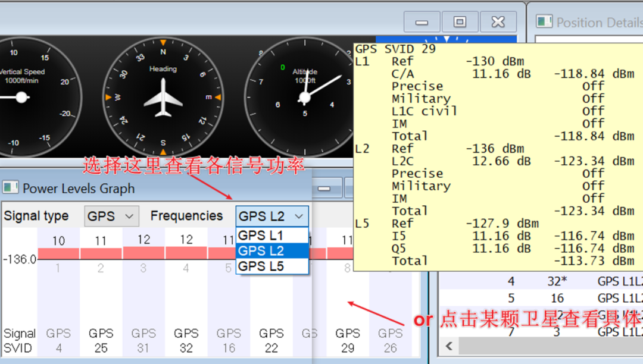
Task: Click the Position Details window icon
Action: [544, 22]
